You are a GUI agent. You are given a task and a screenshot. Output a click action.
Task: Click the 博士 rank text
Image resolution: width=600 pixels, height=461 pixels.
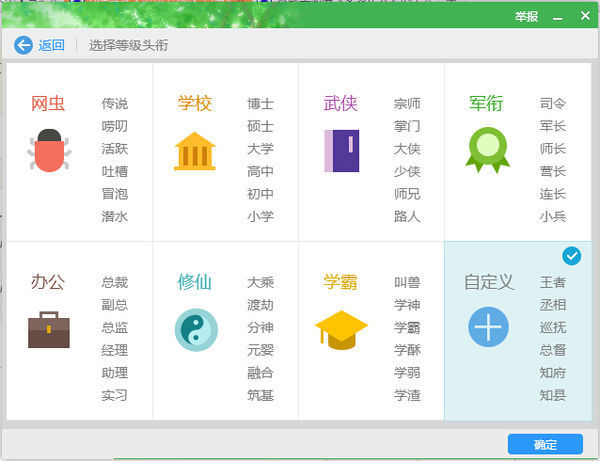pos(261,103)
